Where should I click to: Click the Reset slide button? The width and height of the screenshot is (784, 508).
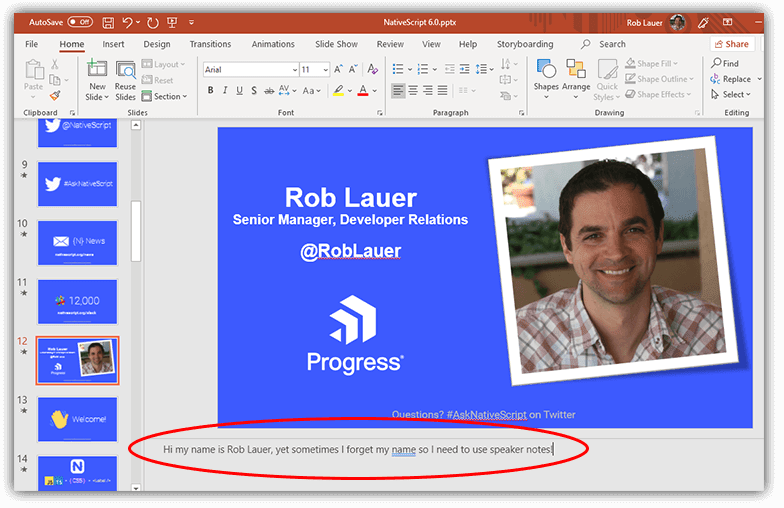158,80
